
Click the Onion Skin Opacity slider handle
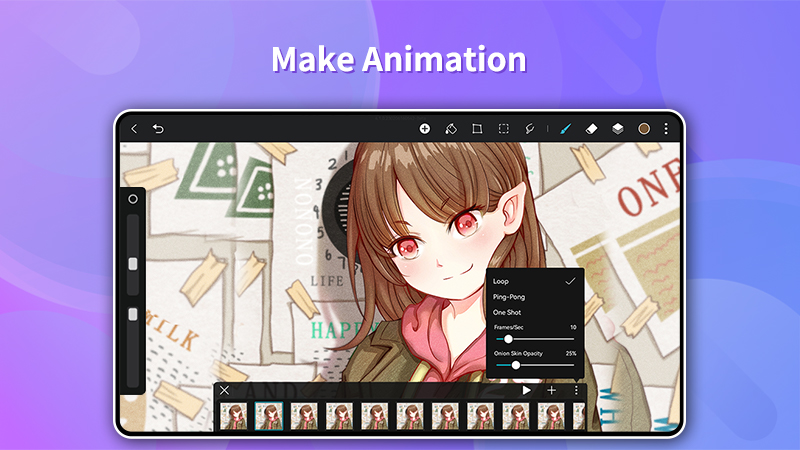coord(516,365)
